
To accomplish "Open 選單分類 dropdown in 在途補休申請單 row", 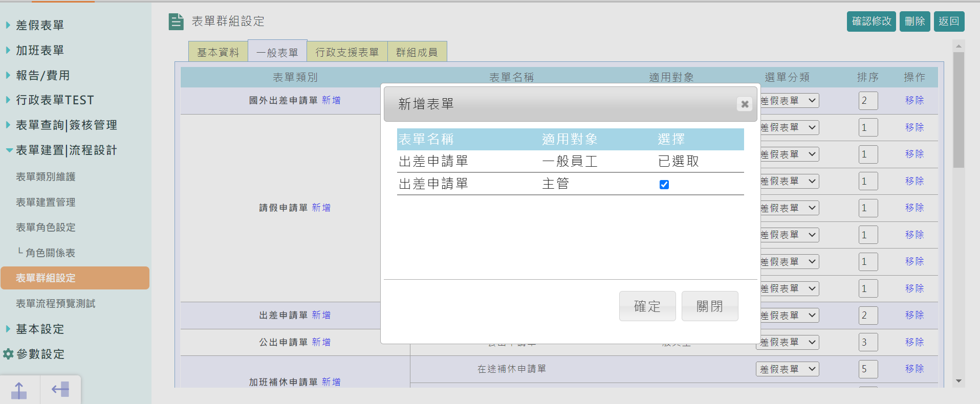I will [x=788, y=369].
